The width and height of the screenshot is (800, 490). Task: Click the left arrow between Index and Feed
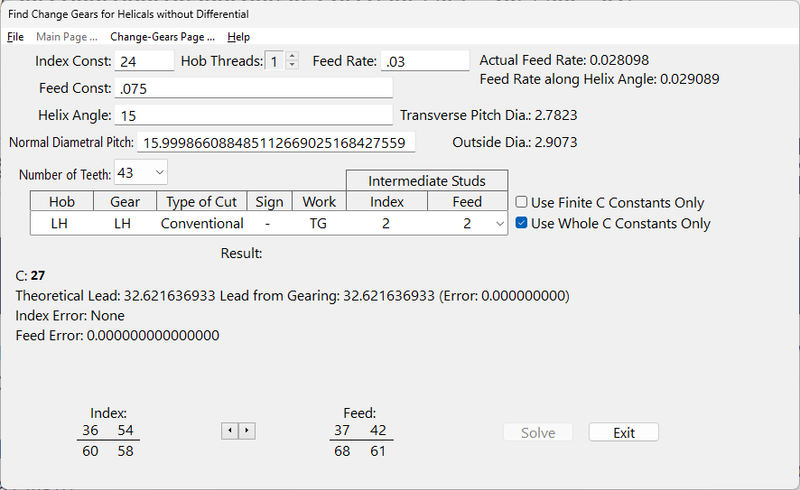pyautogui.click(x=229, y=431)
